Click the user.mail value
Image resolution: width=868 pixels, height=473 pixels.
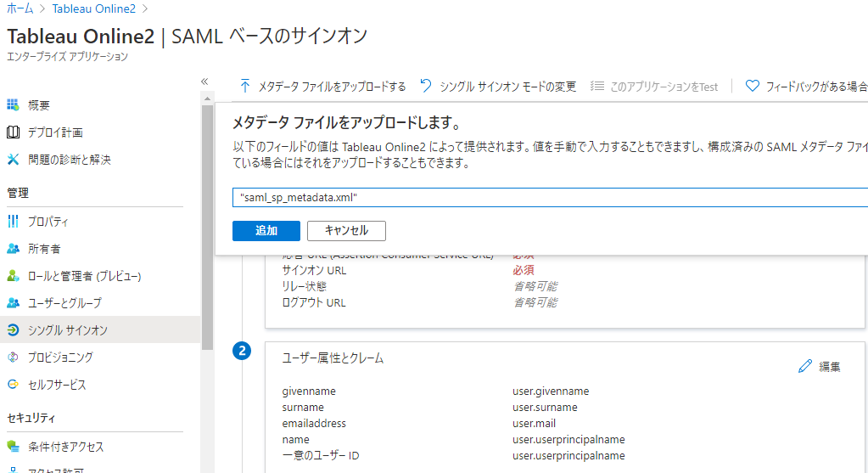coord(535,423)
